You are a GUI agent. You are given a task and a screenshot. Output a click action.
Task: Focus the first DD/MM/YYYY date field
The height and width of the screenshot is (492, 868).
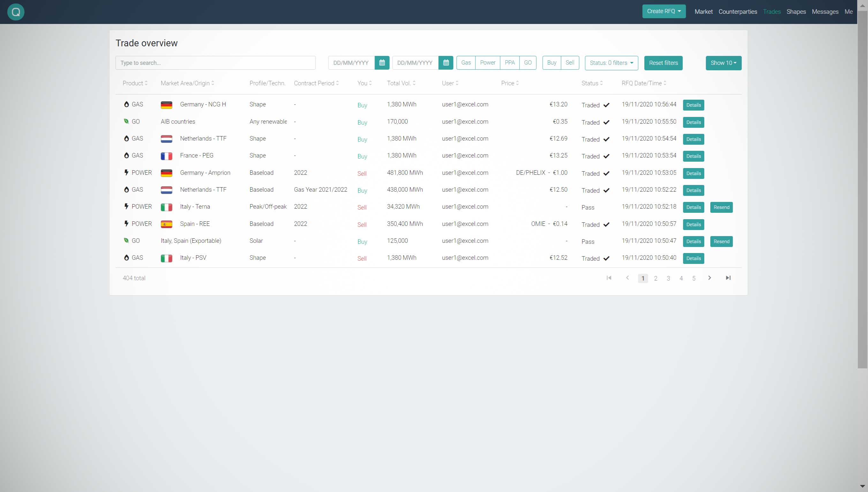click(x=351, y=63)
